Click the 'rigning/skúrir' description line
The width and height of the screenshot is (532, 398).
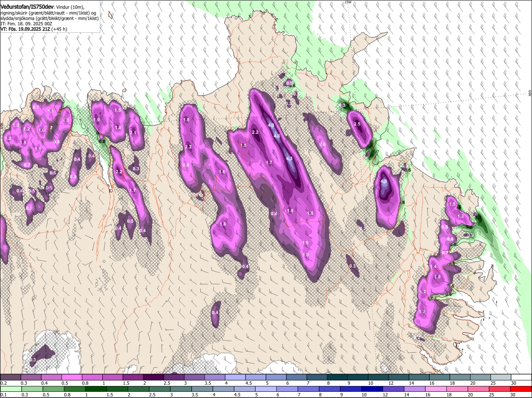click(49, 13)
